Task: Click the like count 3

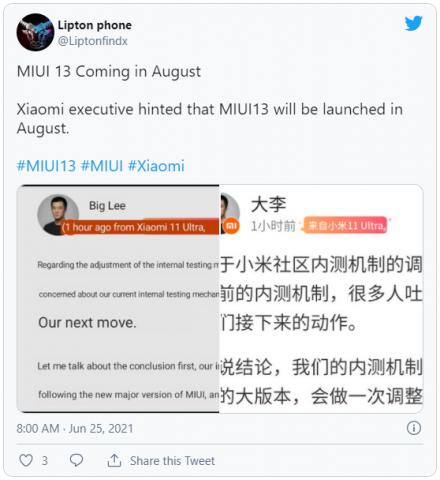Action: click(x=45, y=461)
